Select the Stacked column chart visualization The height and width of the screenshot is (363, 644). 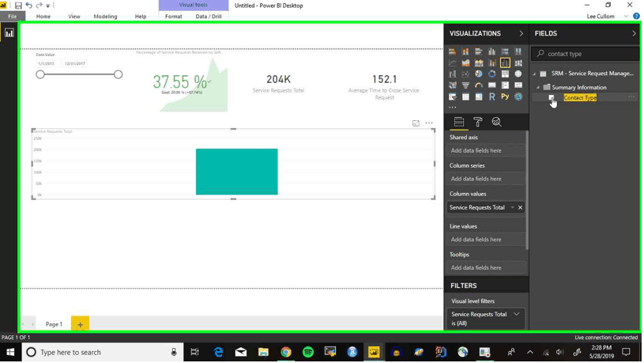point(465,51)
